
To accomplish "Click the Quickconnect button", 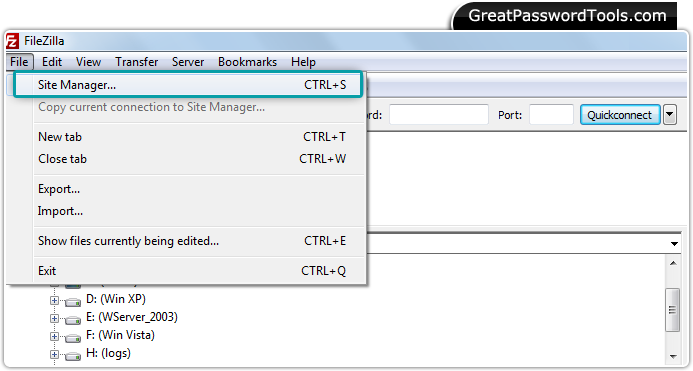I will point(620,115).
